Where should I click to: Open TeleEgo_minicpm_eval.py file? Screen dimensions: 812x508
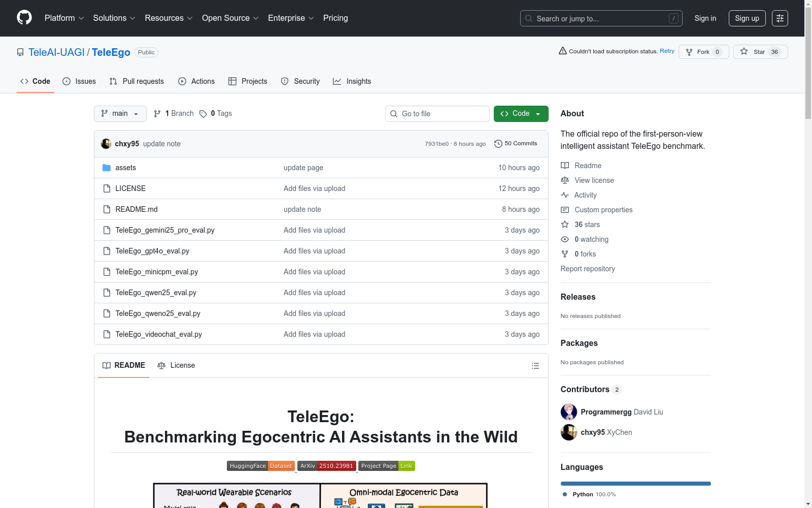coord(157,272)
